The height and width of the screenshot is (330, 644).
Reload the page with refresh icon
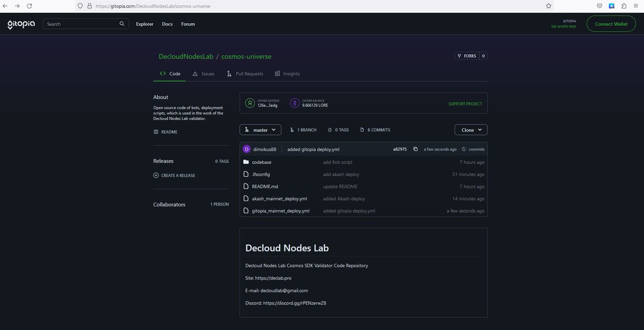pos(29,5)
